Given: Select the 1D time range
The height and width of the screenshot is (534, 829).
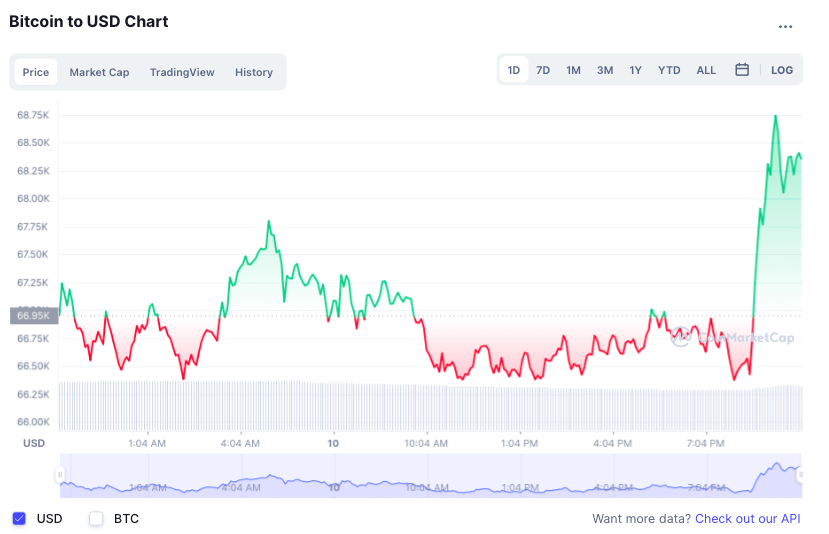Looking at the screenshot, I should tap(514, 70).
